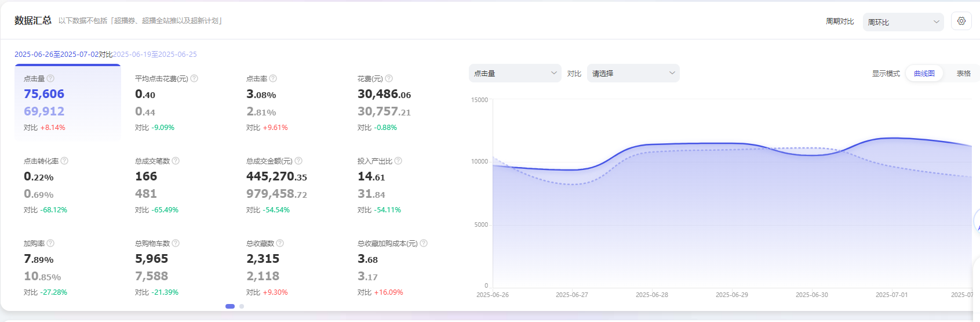Screen dimensions: 980x322
Task: Click help icon beside 花费(元)
Action: pos(389,78)
